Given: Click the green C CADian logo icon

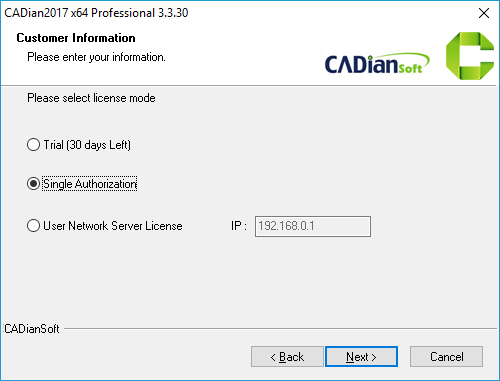Looking at the screenshot, I should [470, 56].
